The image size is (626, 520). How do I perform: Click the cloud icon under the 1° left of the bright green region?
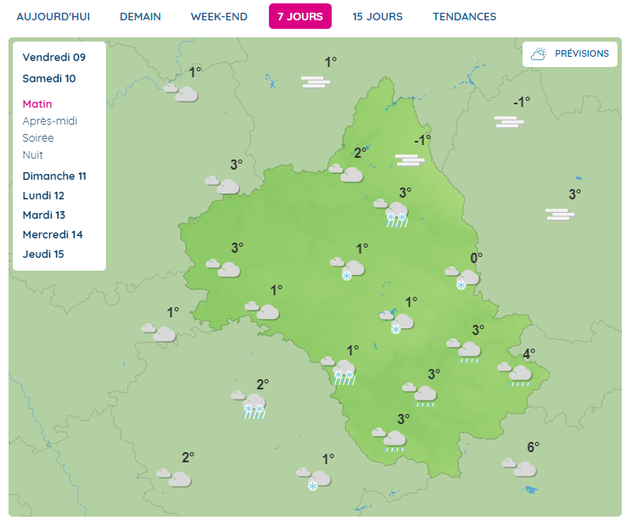point(159,333)
